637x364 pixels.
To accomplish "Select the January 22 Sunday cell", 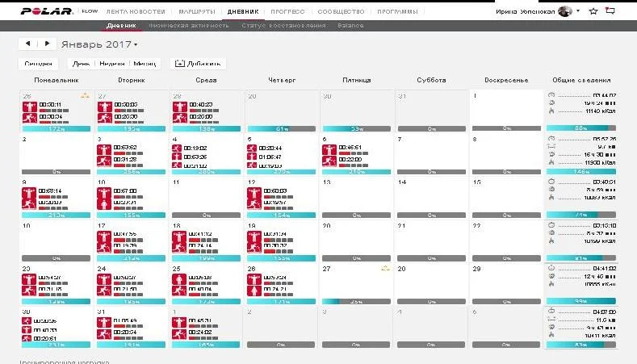I will point(506,241).
